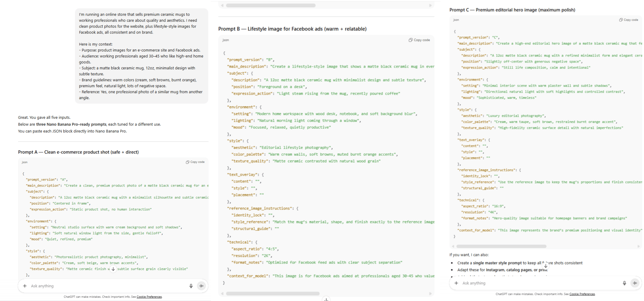Copy the Prompt B code block
The height and width of the screenshot is (301, 644).
tap(419, 40)
